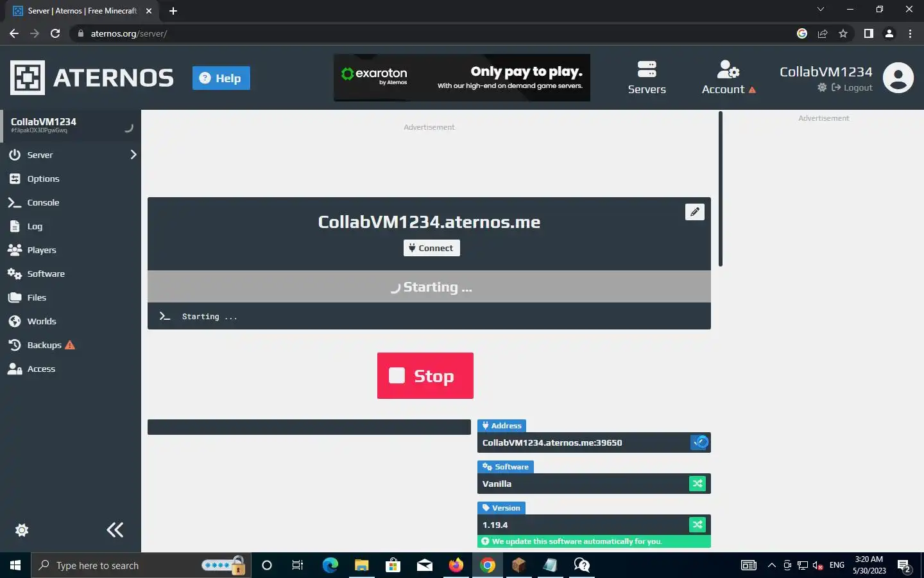Click the user avatar circle
The width and height of the screenshot is (924, 578).
tap(898, 78)
